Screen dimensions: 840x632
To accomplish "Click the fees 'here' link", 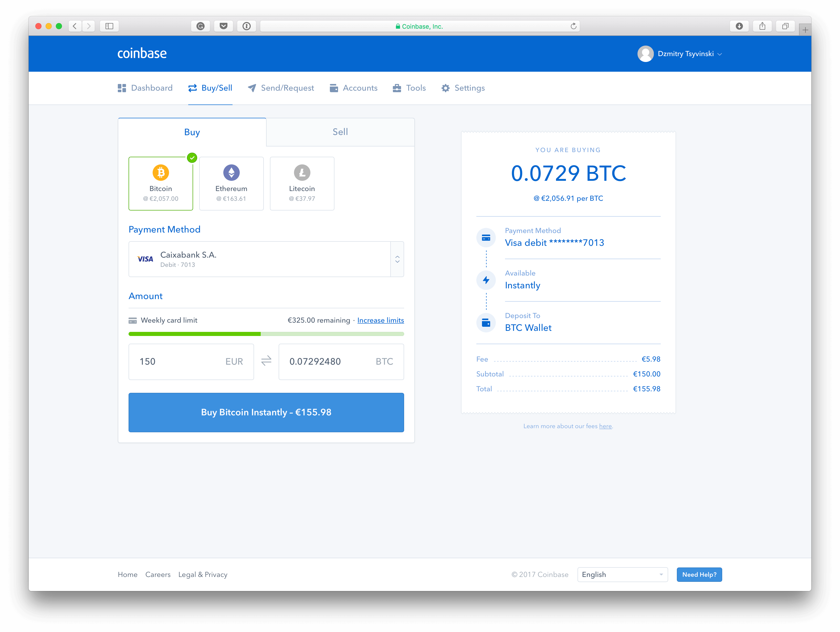I will point(605,426).
